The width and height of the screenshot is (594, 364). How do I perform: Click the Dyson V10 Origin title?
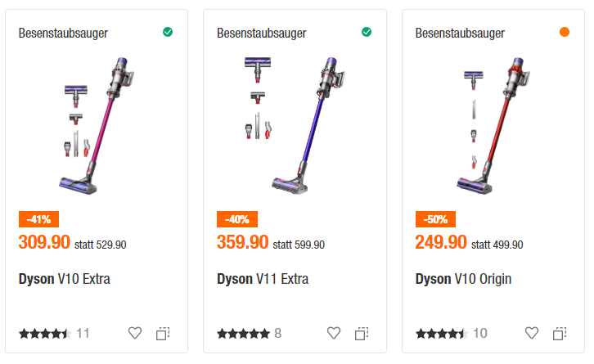tap(463, 279)
